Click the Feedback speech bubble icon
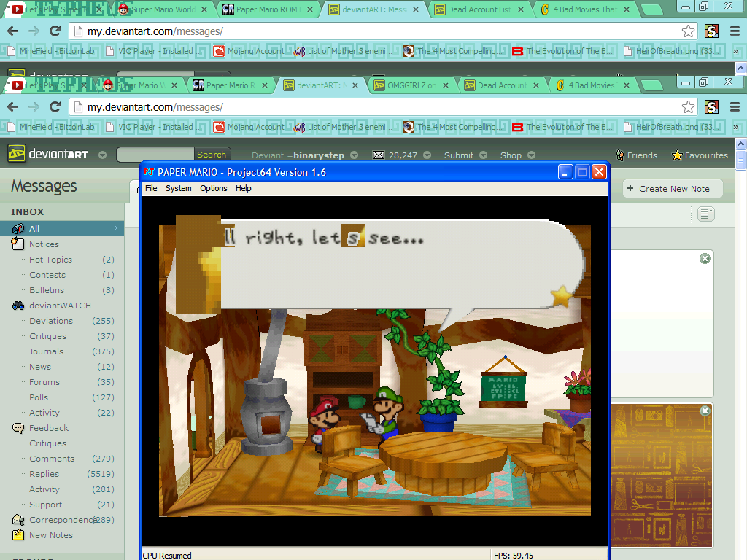This screenshot has width=747, height=560. pyautogui.click(x=18, y=428)
